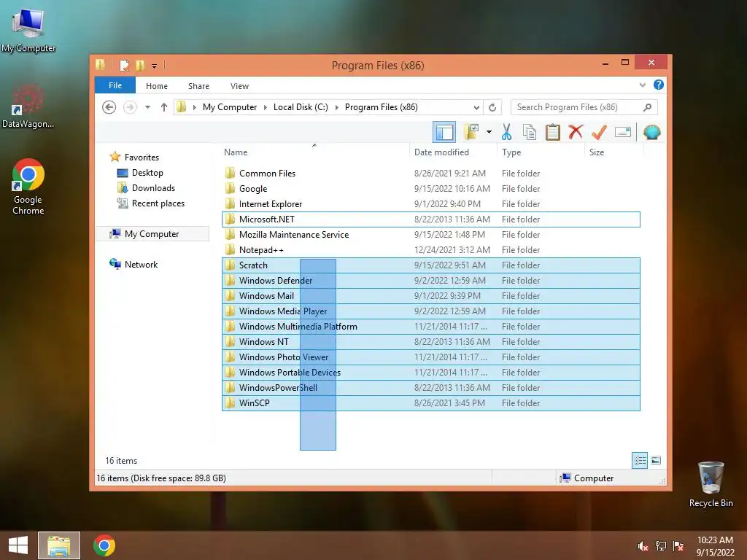Expand arrow after Local Disk (C:) breadcrumb

click(336, 107)
